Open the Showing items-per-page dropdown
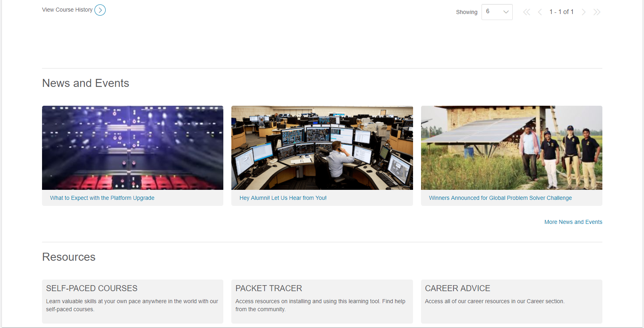This screenshot has height=328, width=644. [x=497, y=12]
